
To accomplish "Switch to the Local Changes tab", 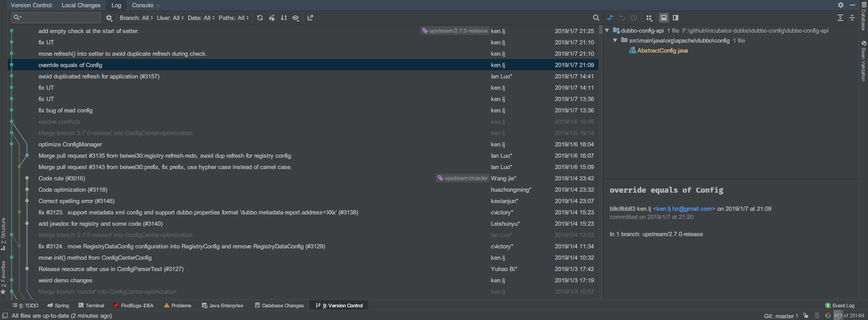I will [x=81, y=5].
